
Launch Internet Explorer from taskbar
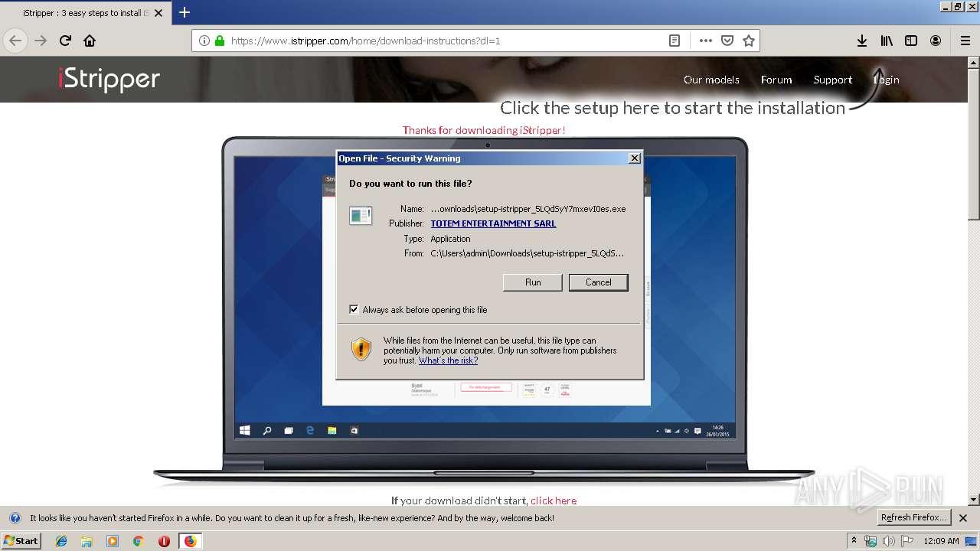coord(61,541)
